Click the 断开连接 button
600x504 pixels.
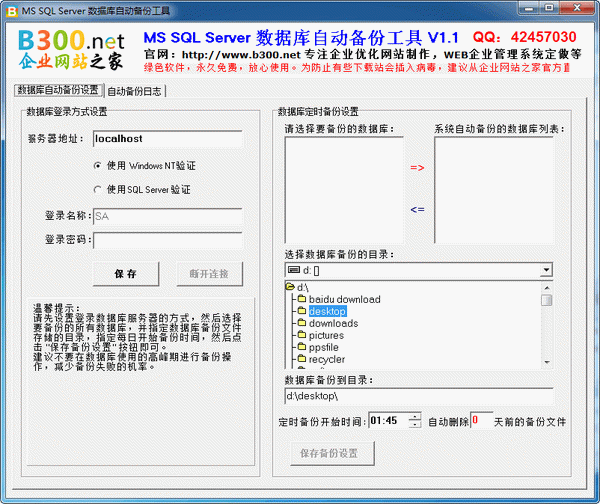209,274
